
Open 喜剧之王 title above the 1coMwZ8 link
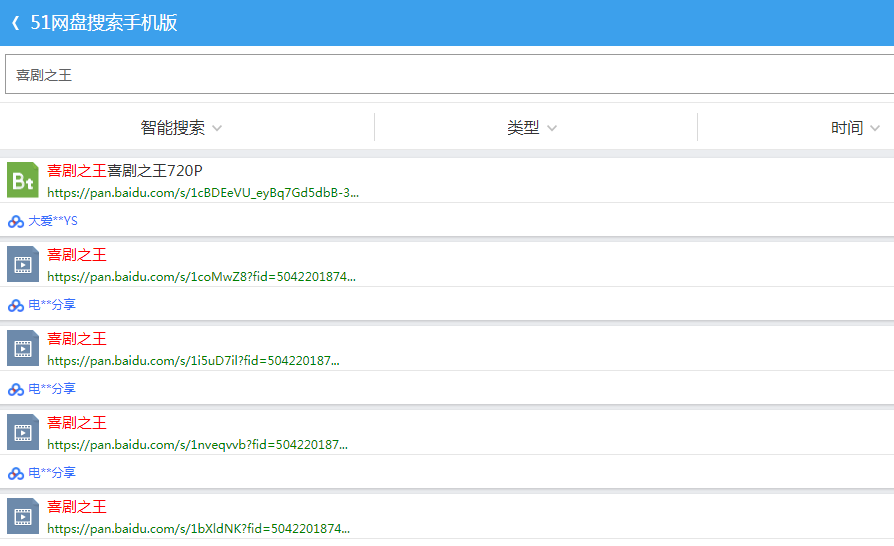click(76, 254)
